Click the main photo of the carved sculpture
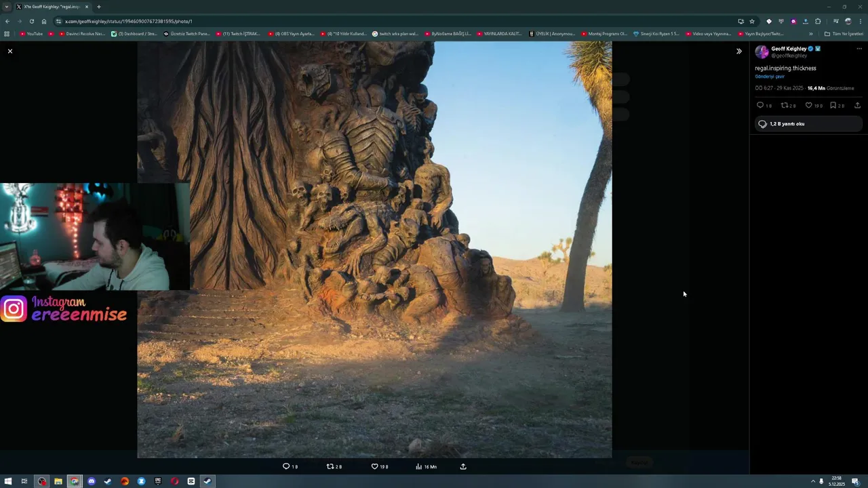 click(x=374, y=249)
